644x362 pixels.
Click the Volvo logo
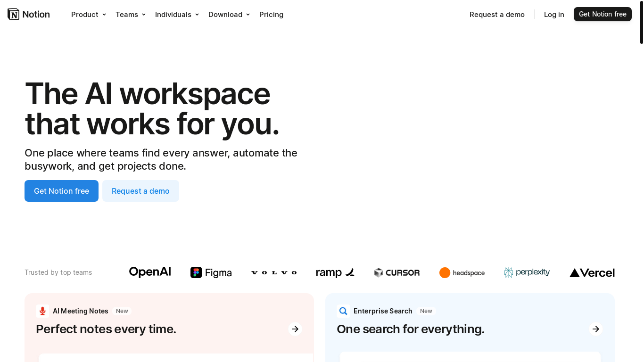pos(274,272)
